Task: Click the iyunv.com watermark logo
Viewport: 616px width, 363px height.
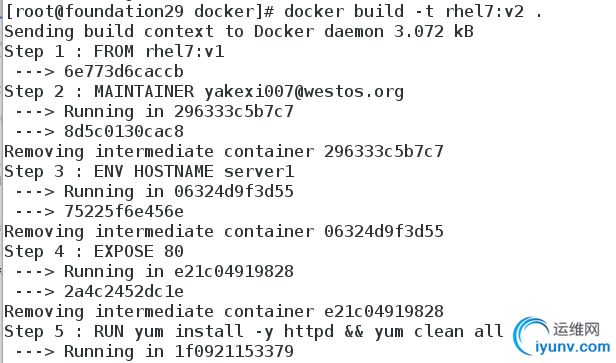Action: [x=562, y=337]
